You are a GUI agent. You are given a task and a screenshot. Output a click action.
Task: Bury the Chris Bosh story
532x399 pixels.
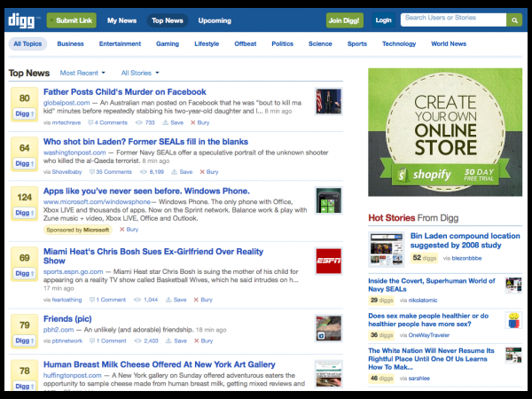(x=203, y=300)
